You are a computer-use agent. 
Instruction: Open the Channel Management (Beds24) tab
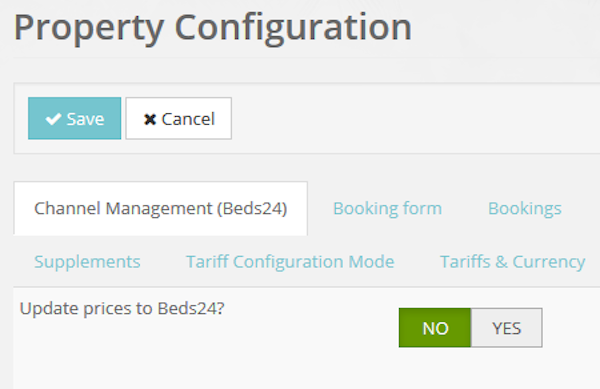click(161, 208)
